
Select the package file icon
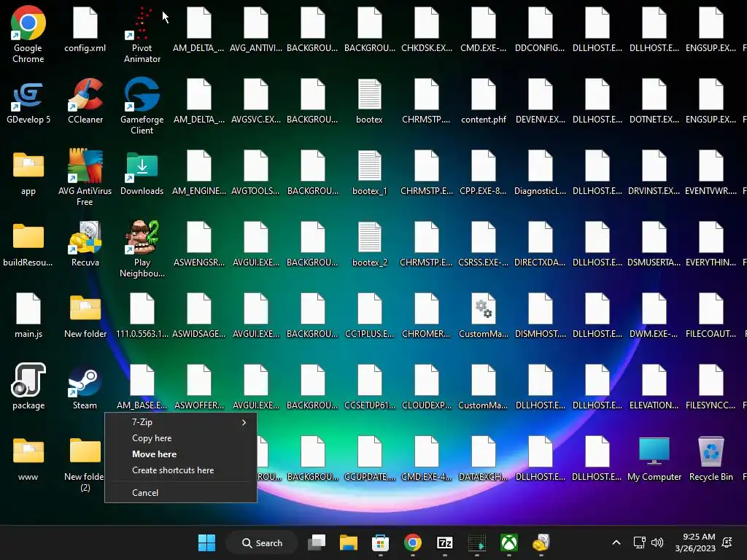click(x=28, y=386)
